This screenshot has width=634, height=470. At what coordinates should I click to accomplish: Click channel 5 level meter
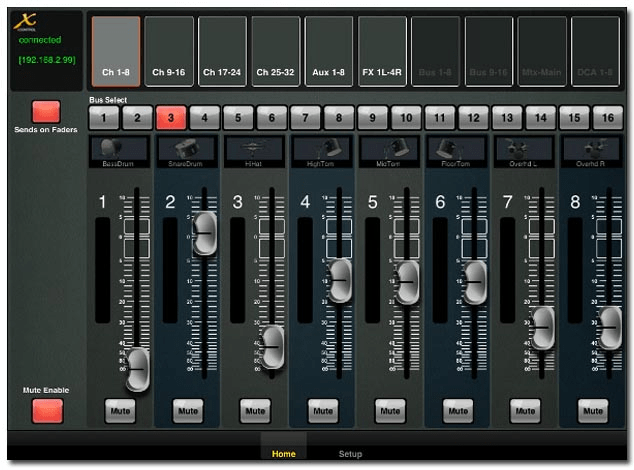pyautogui.click(x=373, y=270)
